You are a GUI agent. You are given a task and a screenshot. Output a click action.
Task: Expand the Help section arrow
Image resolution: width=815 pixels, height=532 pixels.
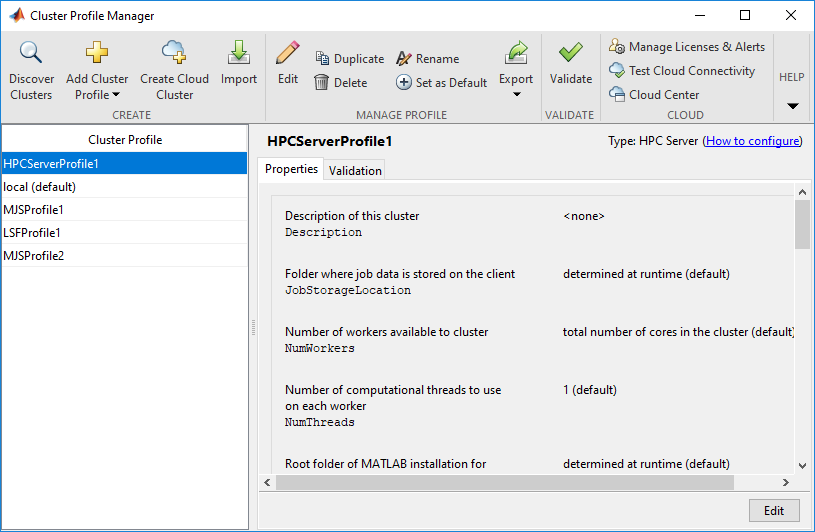792,106
